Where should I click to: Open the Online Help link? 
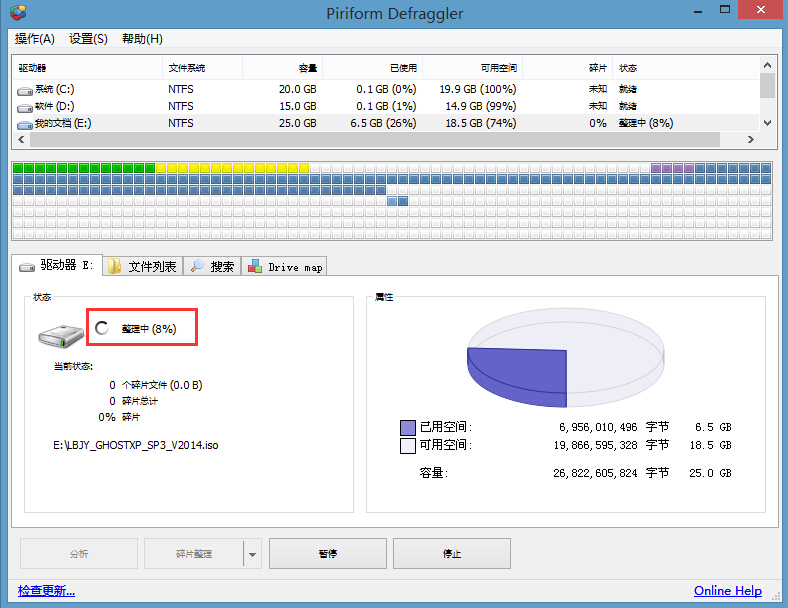[728, 590]
